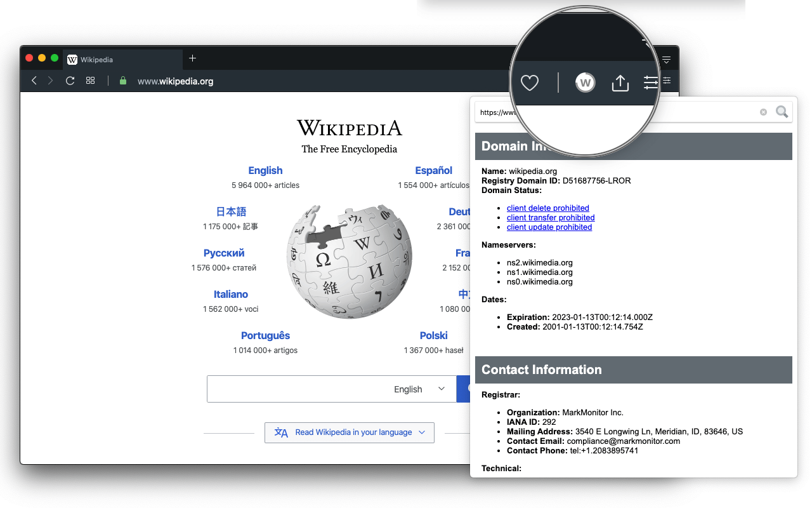Click the Wikipedia favicon on the tab
This screenshot has width=812, height=508.
pyautogui.click(x=72, y=60)
